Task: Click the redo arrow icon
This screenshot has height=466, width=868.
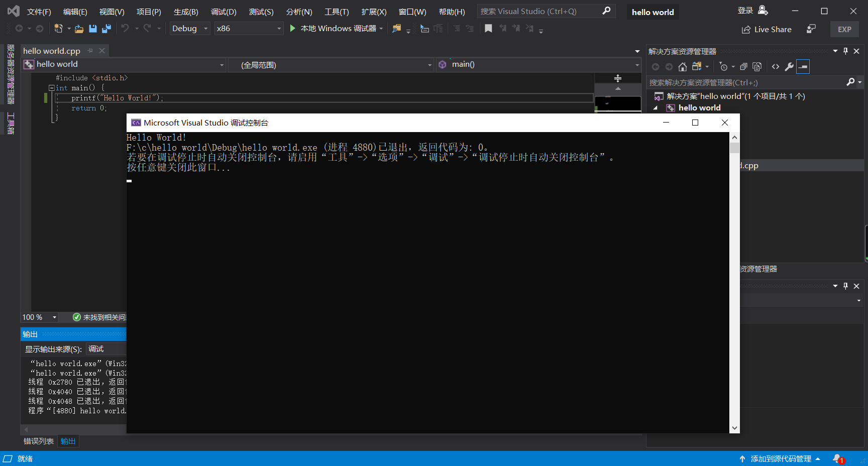Action: point(147,29)
